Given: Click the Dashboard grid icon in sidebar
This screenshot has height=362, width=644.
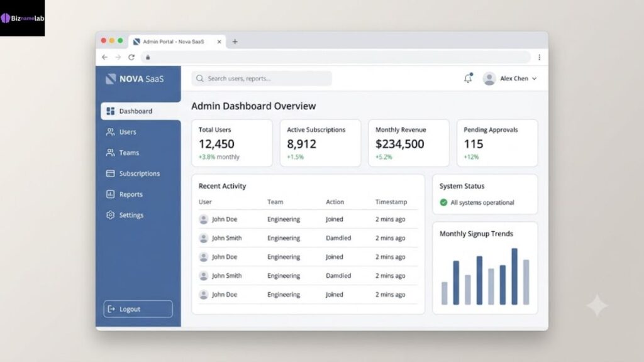Looking at the screenshot, I should point(111,111).
